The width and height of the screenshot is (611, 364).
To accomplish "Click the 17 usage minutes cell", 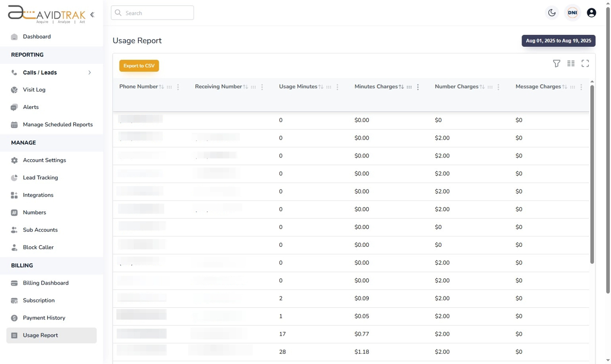I will point(283,334).
